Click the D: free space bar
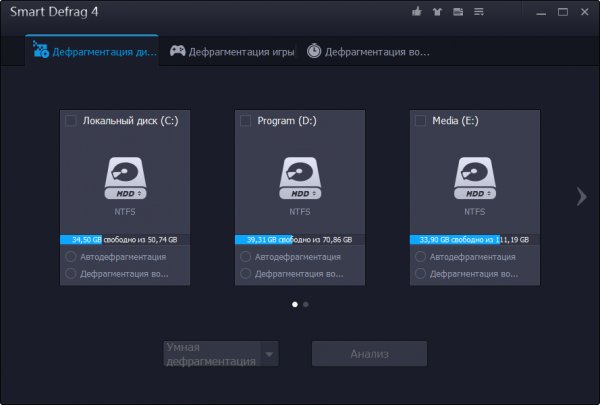The width and height of the screenshot is (600, 405). 300,240
